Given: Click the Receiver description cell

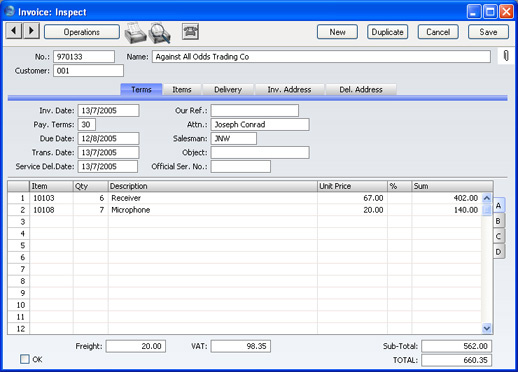Looking at the screenshot, I should pos(213,198).
